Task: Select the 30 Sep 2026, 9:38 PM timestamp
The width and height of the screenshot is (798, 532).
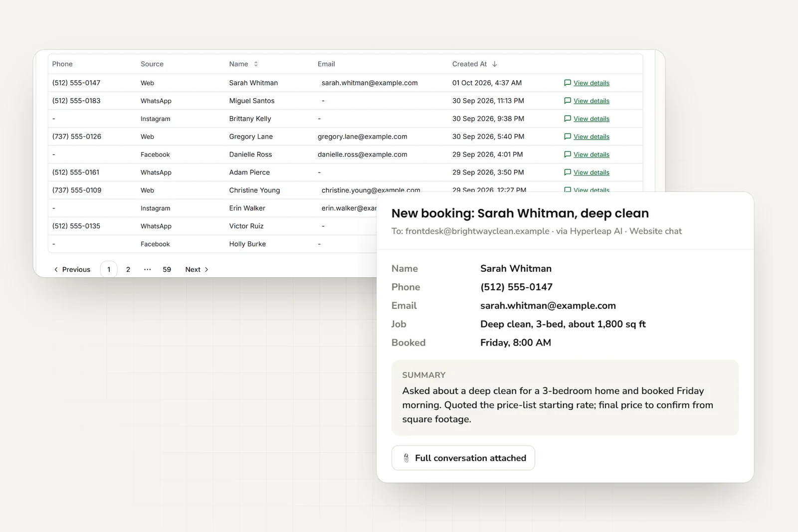Action: coord(488,119)
